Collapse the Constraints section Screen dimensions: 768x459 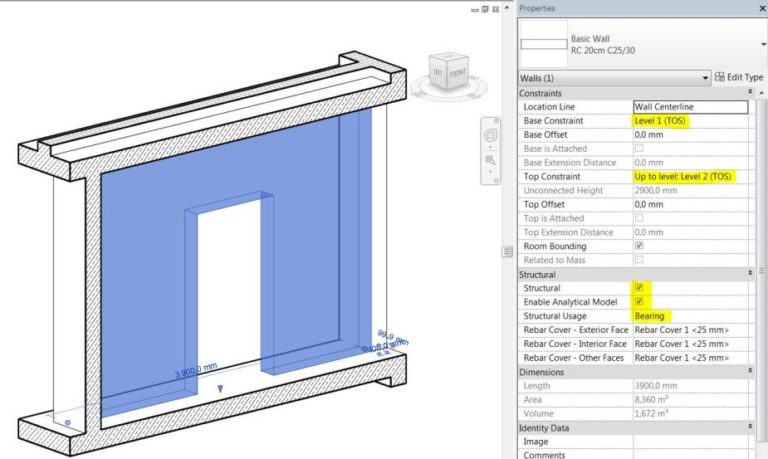(749, 92)
